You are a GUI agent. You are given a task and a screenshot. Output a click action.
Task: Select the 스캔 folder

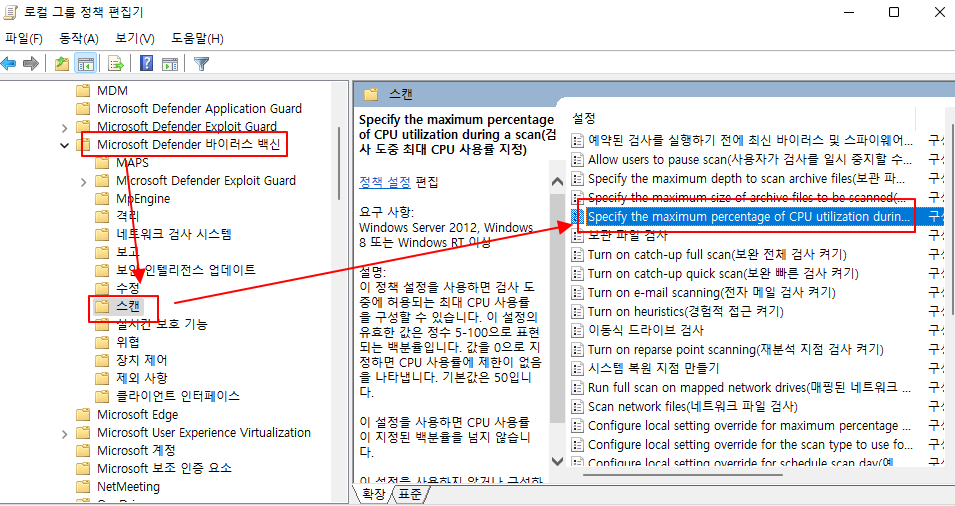(119, 306)
